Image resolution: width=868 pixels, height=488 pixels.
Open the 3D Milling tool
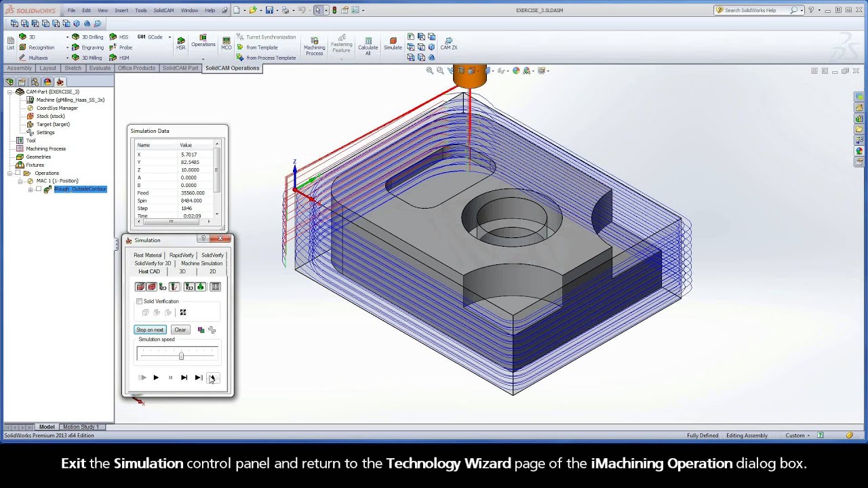click(x=87, y=58)
